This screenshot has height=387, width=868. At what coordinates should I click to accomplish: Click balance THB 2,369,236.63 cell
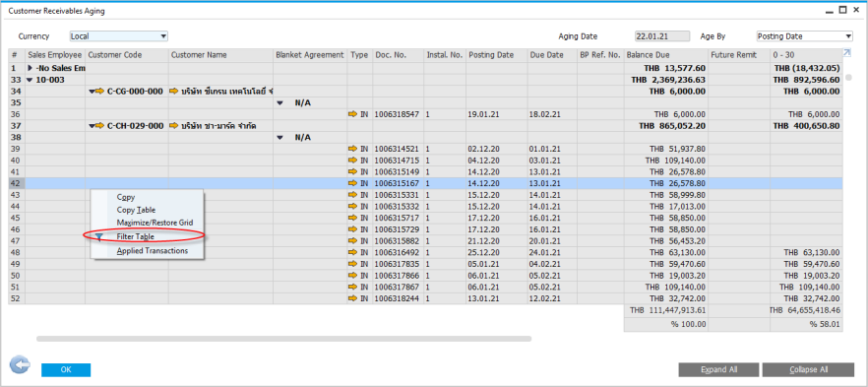tap(666, 80)
